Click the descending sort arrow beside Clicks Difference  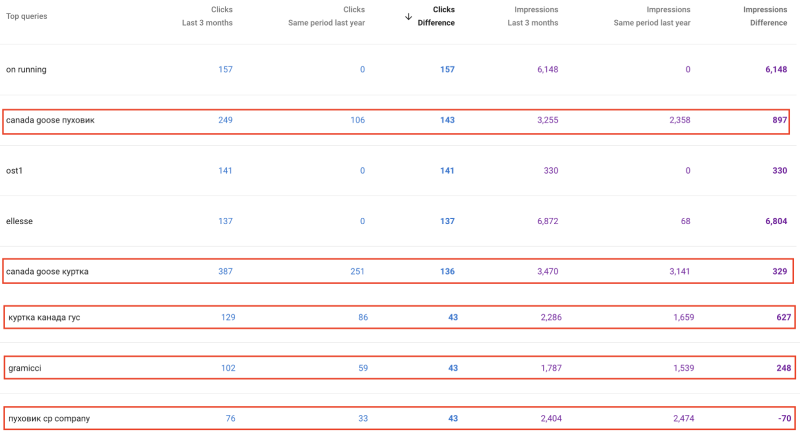(409, 16)
